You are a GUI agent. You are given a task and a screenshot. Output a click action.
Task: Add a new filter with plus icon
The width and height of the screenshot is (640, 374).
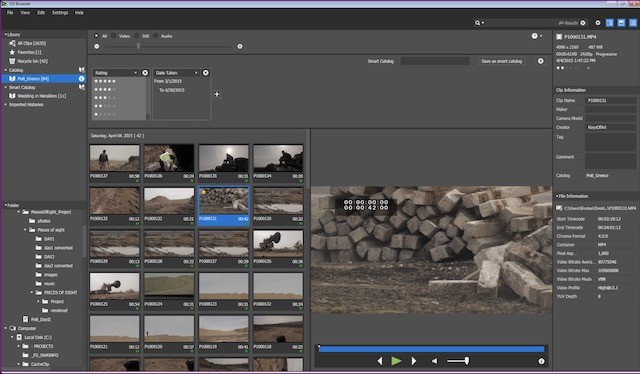click(x=217, y=94)
